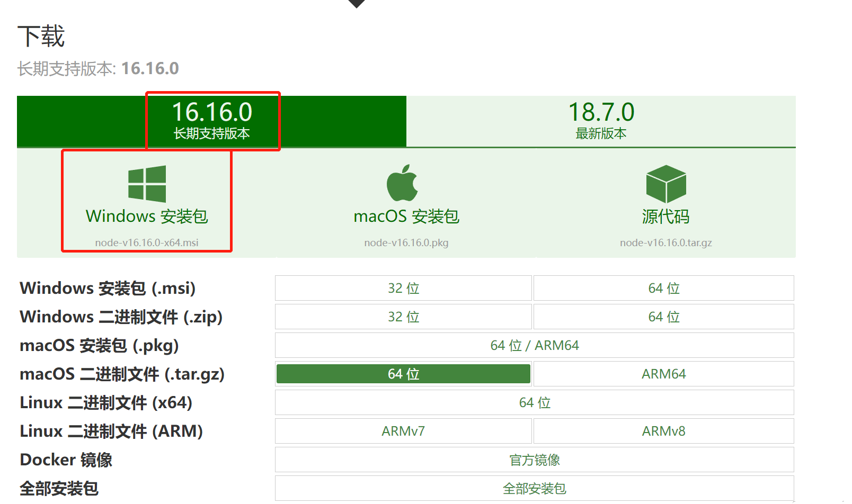Select the 16.16.0 长期支持版本 tab

pos(212,121)
